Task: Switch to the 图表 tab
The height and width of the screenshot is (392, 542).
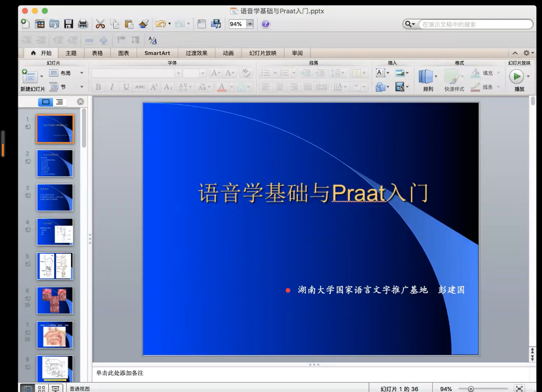Action: [123, 53]
